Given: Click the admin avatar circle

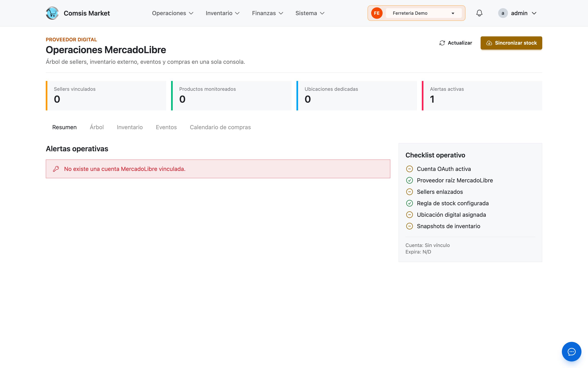Looking at the screenshot, I should point(503,13).
